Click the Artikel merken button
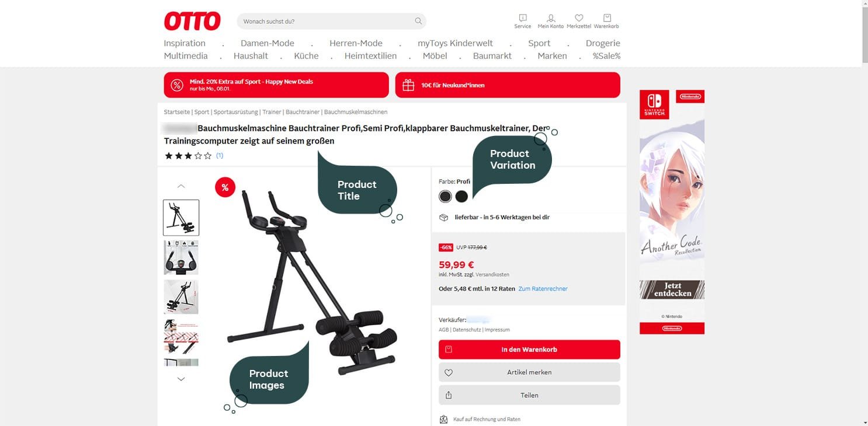Screen dimensions: 868x426 point(529,372)
